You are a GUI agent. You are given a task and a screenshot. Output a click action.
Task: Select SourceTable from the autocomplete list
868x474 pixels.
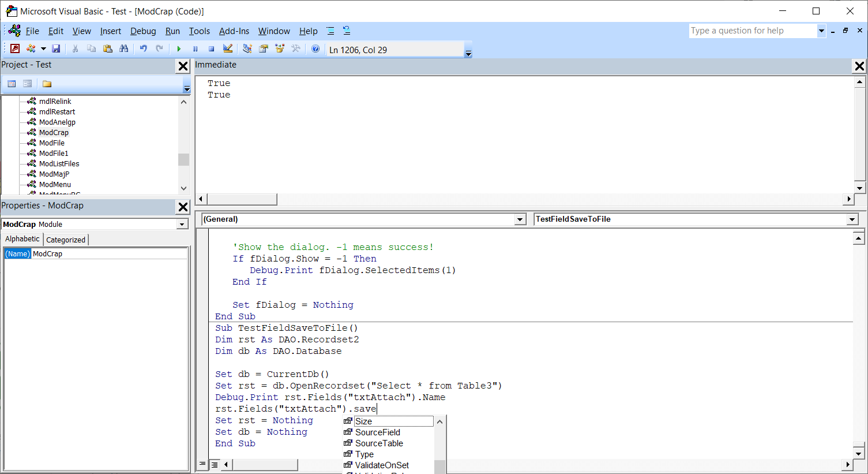pyautogui.click(x=379, y=443)
